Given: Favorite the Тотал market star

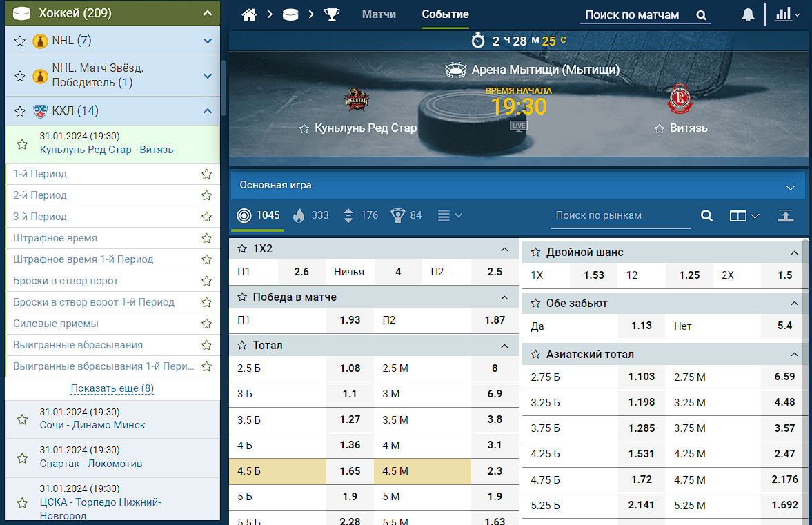Looking at the screenshot, I should 242,345.
